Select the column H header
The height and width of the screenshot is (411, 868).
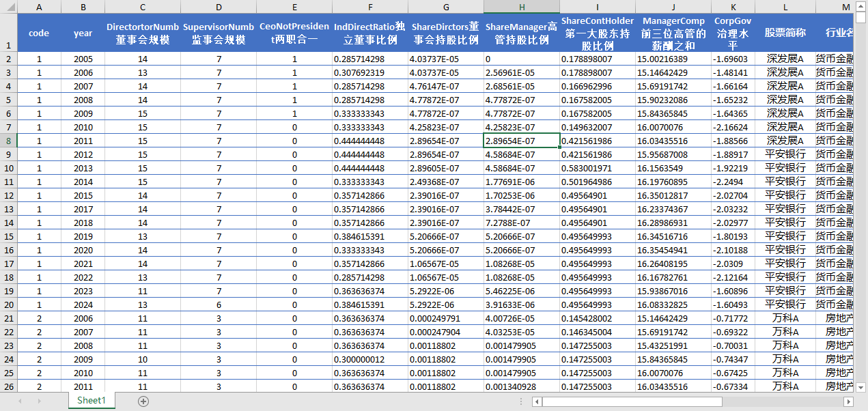tap(521, 7)
